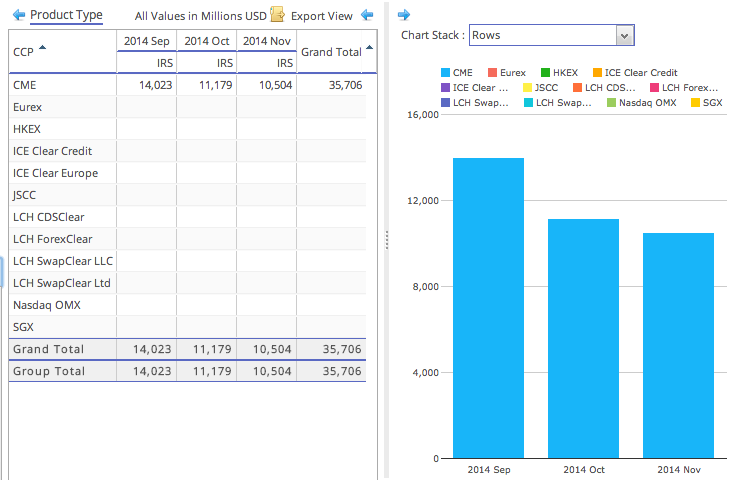Select the Nasdaq OMX row
Screen dimensions: 752x480
pyautogui.click(x=187, y=305)
